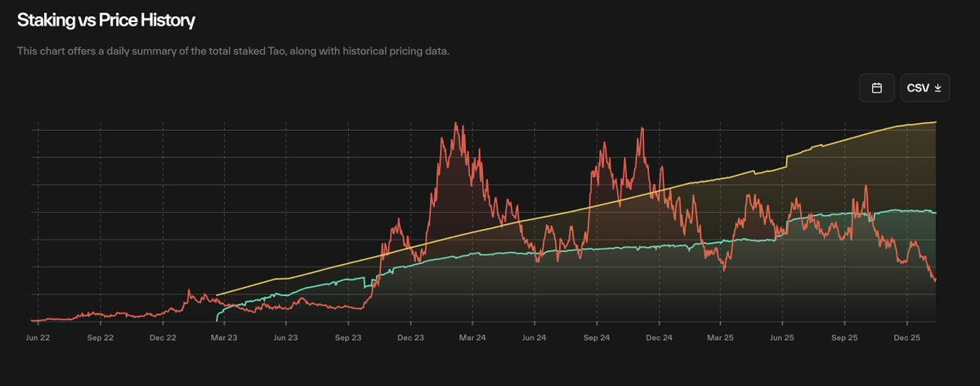Image resolution: width=980 pixels, height=386 pixels.
Task: Click the 'Dec 22' axis label
Action: pyautogui.click(x=163, y=337)
